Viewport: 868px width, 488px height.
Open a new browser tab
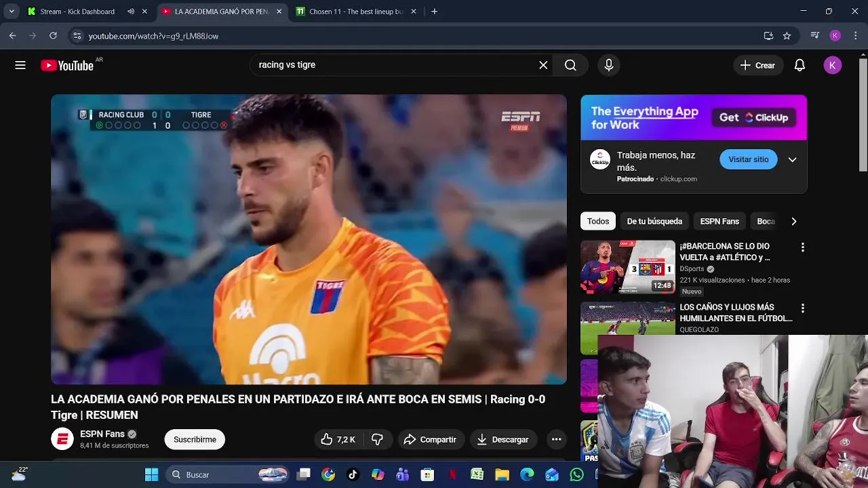pyautogui.click(x=434, y=12)
